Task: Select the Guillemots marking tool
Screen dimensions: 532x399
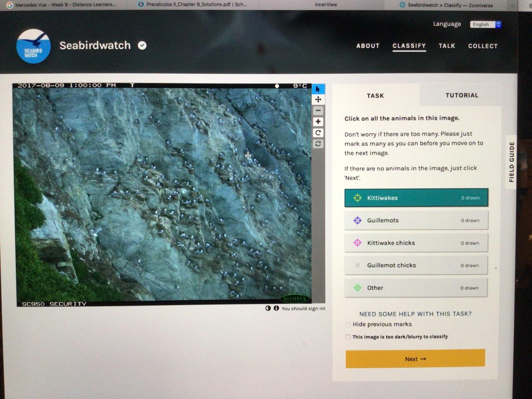Action: point(416,220)
